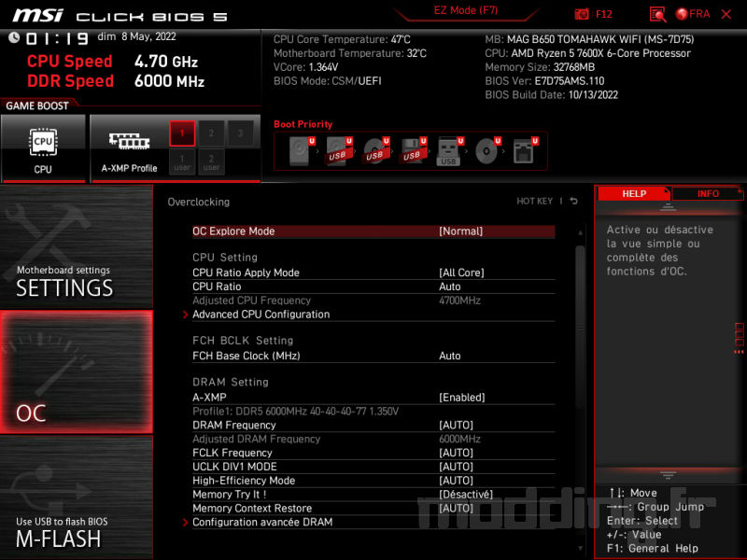Click the side panel grip on right edge
Image resolution: width=747 pixels, height=560 pixels.
pos(739,339)
